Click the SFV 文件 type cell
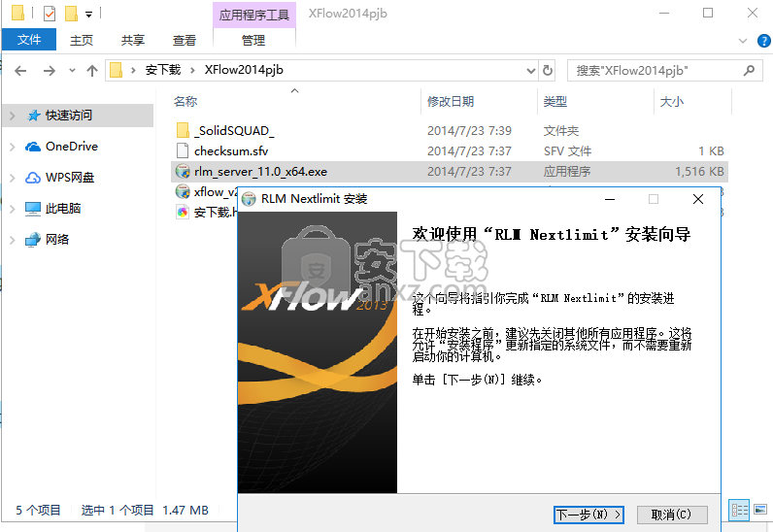Image resolution: width=773 pixels, height=532 pixels. tap(567, 150)
